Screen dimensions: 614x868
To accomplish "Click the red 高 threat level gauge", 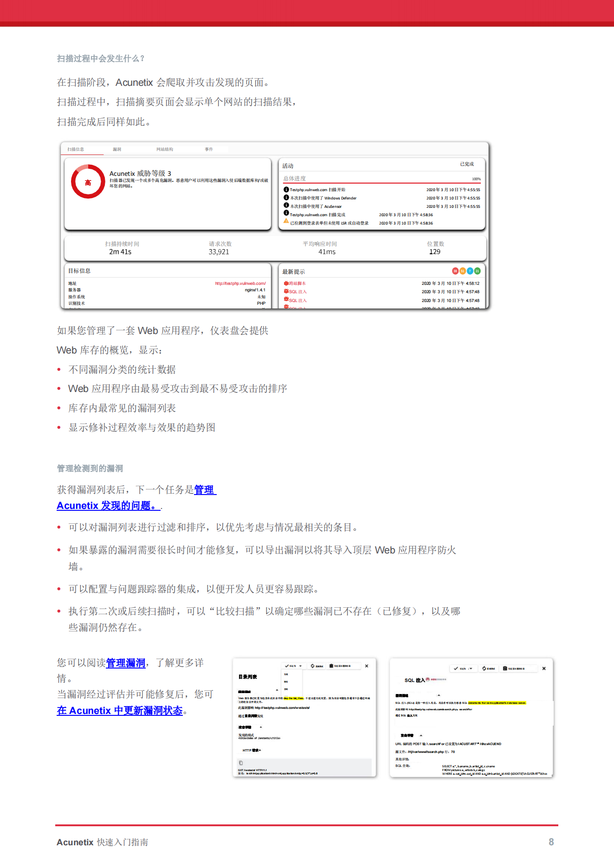I will (x=88, y=181).
